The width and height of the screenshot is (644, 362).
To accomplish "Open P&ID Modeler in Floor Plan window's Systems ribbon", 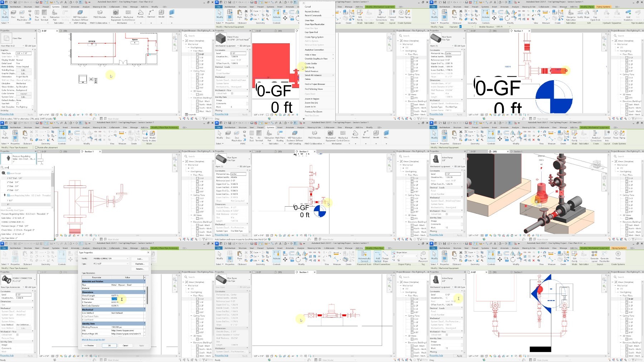I will (x=100, y=14).
